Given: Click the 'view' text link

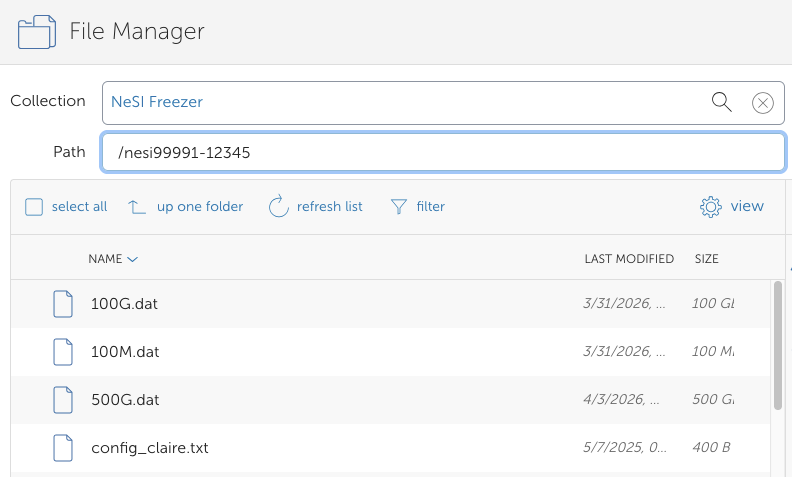Looking at the screenshot, I should (747, 206).
